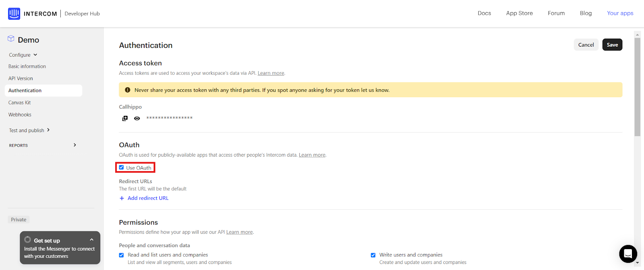Reveal token with the eye icon
The height and width of the screenshot is (270, 644).
pos(137,118)
